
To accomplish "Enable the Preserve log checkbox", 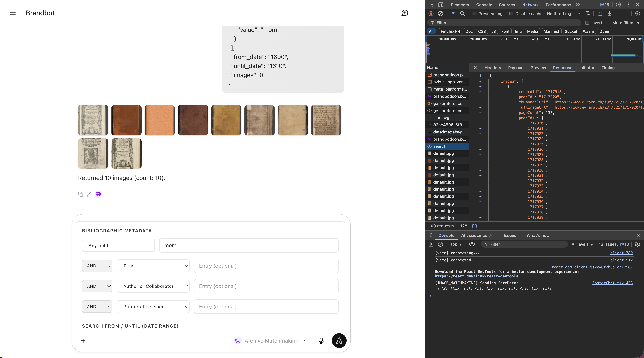I will point(474,14).
